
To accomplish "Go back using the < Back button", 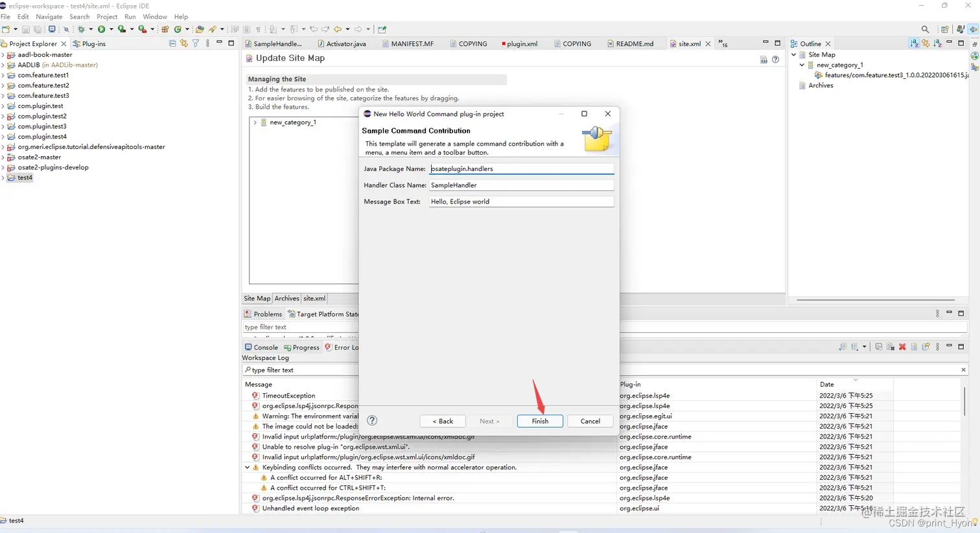I will pos(443,421).
